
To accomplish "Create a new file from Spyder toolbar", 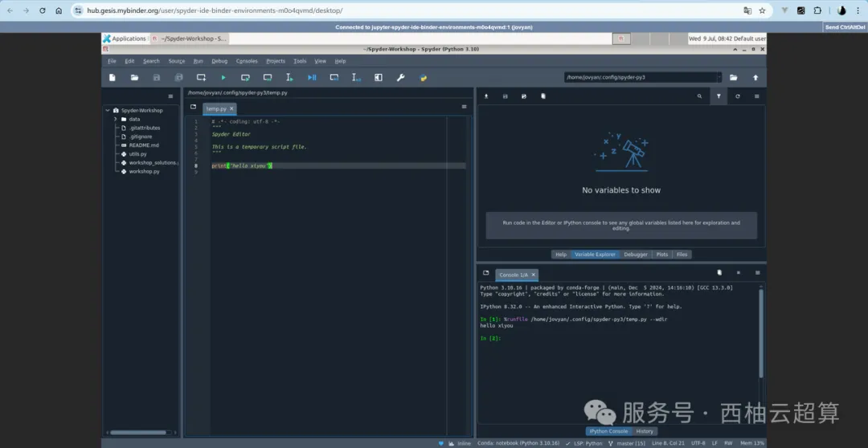I will pos(113,78).
